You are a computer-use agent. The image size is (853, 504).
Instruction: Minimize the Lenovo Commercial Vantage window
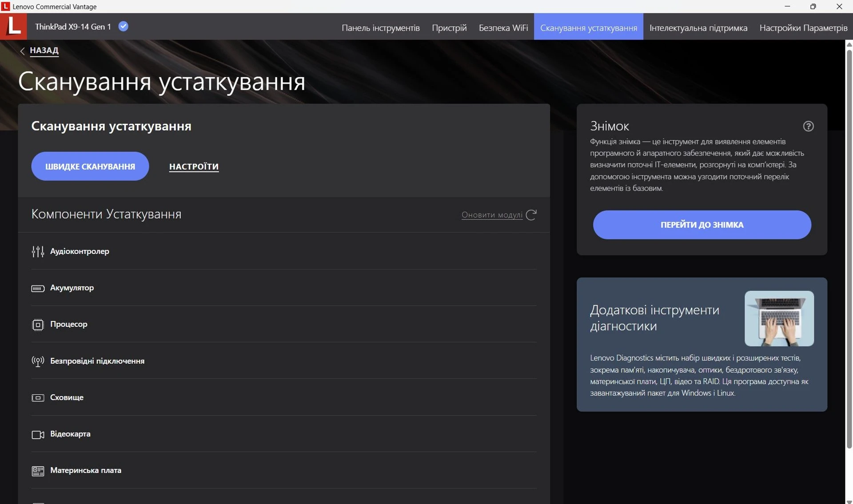point(787,6)
